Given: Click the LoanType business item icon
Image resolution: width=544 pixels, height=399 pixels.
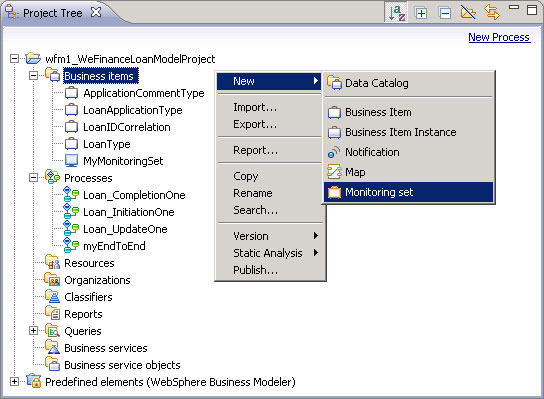Looking at the screenshot, I should pyautogui.click(x=71, y=144).
